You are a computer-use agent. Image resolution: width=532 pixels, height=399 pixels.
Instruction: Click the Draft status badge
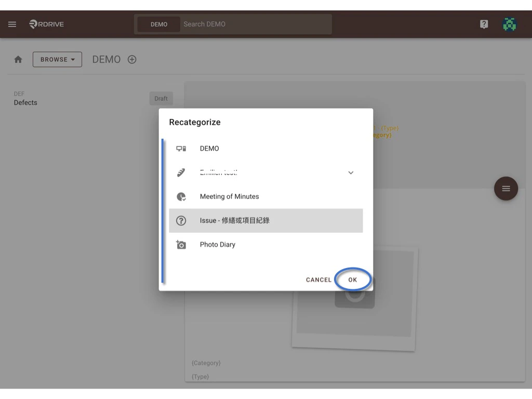pyautogui.click(x=161, y=98)
